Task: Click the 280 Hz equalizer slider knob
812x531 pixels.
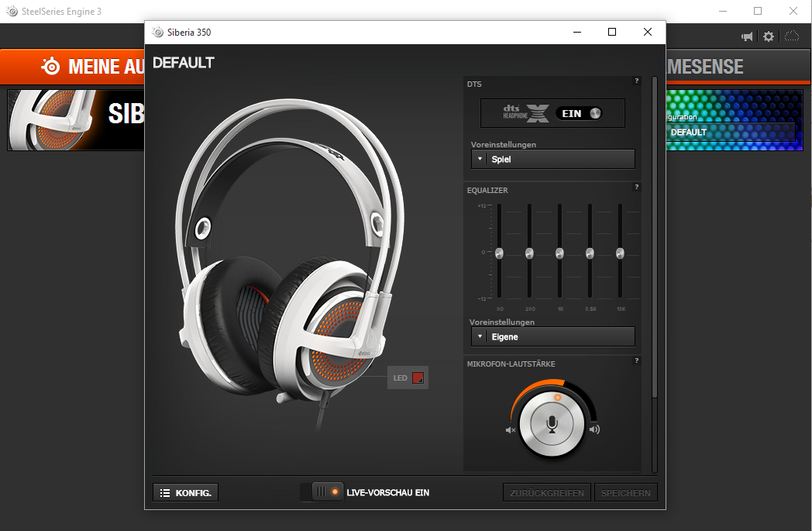Action: coord(529,253)
